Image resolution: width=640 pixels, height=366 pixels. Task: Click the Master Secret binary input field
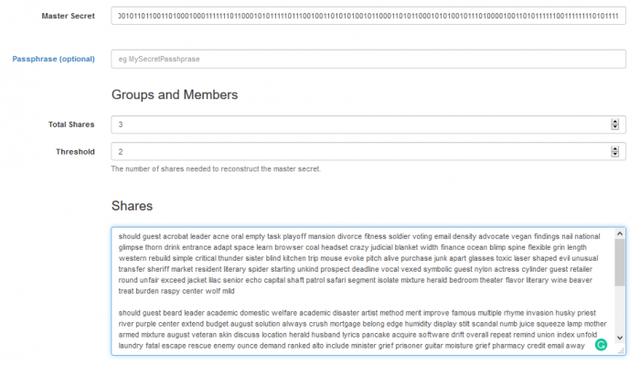[x=368, y=16]
